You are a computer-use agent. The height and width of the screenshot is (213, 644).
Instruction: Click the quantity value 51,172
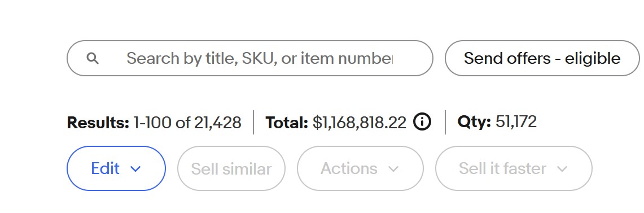pyautogui.click(x=516, y=121)
